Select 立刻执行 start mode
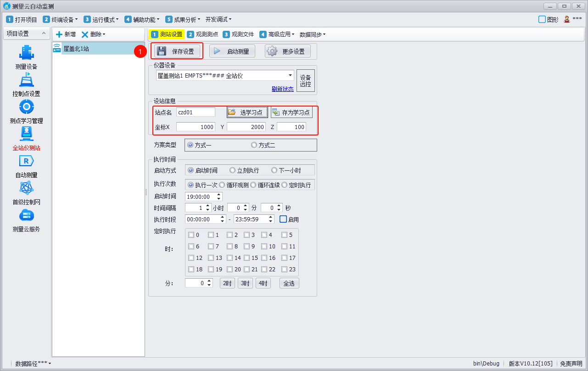 tap(232, 170)
